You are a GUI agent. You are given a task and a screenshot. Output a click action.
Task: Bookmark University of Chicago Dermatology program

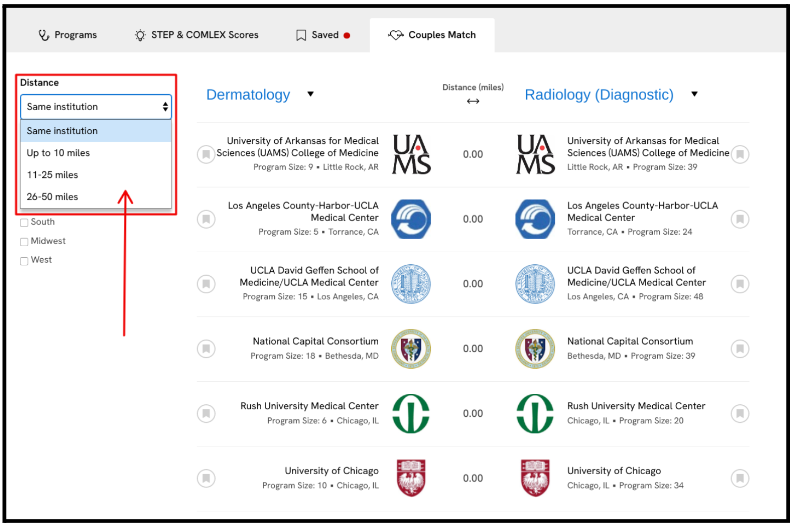[x=206, y=478]
